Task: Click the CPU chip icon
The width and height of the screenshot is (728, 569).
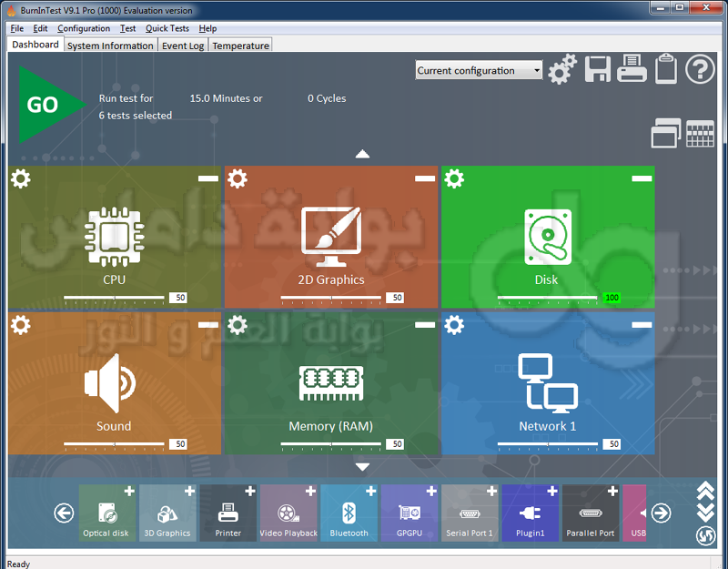Action: pyautogui.click(x=115, y=237)
